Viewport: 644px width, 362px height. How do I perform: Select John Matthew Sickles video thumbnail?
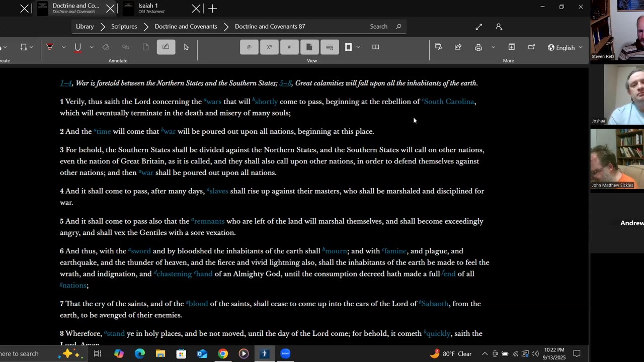pyautogui.click(x=617, y=159)
